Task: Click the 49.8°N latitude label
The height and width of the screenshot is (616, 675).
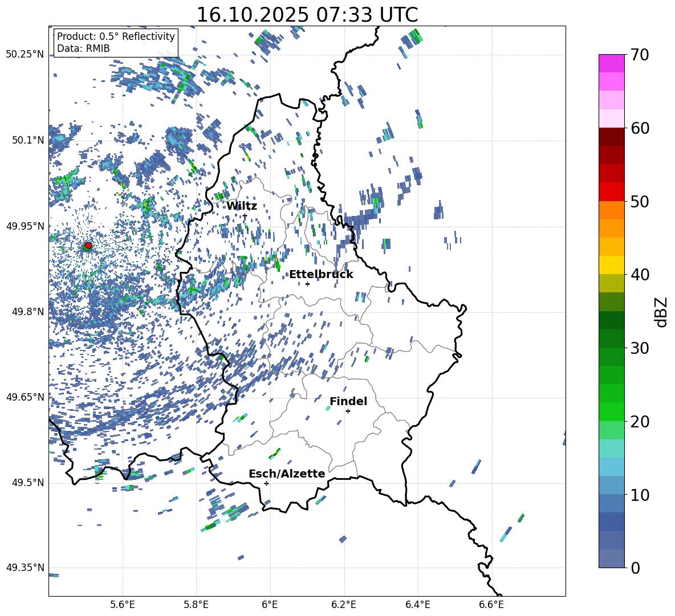Action: click(x=27, y=312)
